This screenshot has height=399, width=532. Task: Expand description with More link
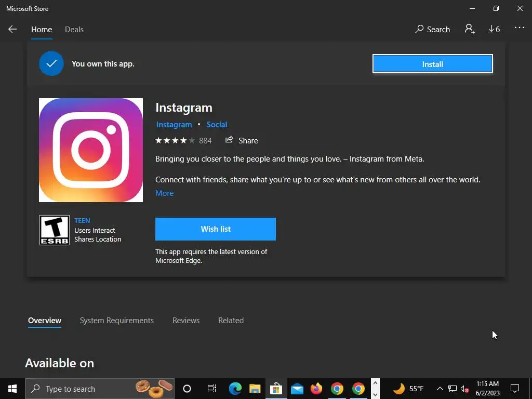click(x=165, y=193)
